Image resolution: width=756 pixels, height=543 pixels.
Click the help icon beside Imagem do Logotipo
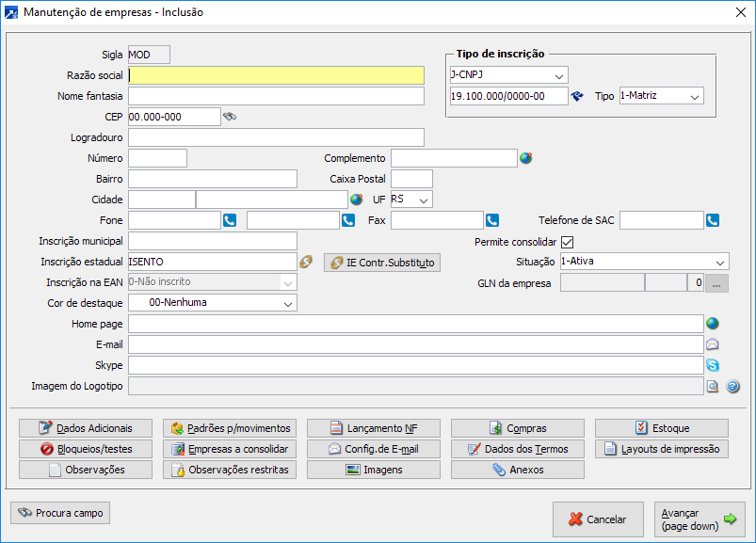pos(732,386)
